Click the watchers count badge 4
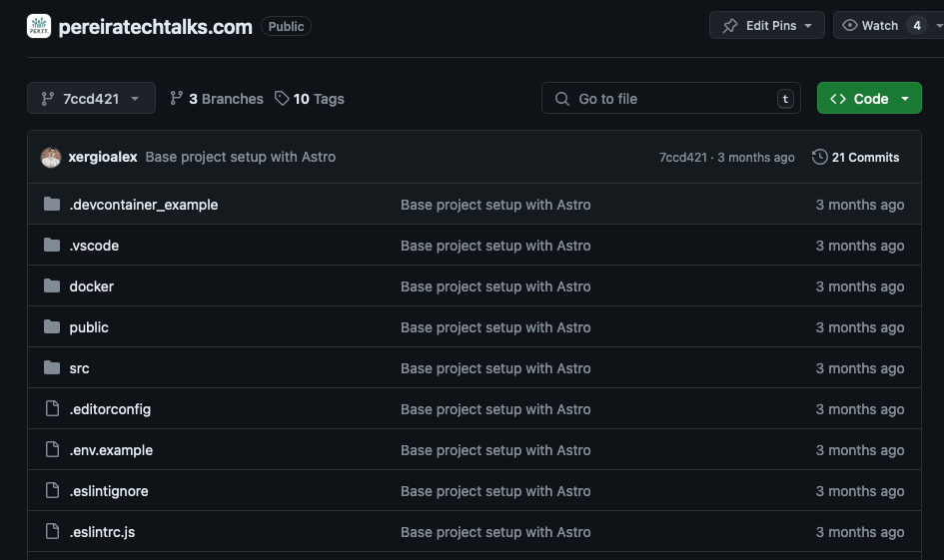The width and height of the screenshot is (944, 560). [917, 25]
